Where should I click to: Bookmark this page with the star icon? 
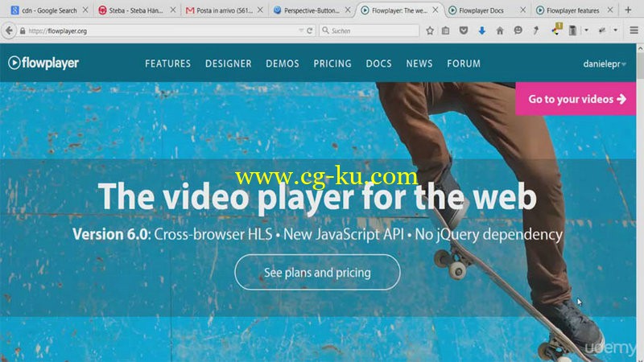point(430,31)
